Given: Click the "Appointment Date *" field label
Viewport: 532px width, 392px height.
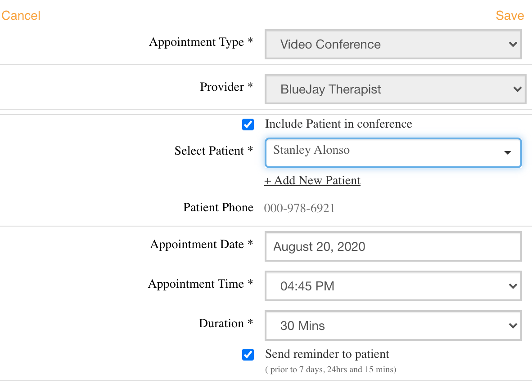Looking at the screenshot, I should tap(202, 245).
